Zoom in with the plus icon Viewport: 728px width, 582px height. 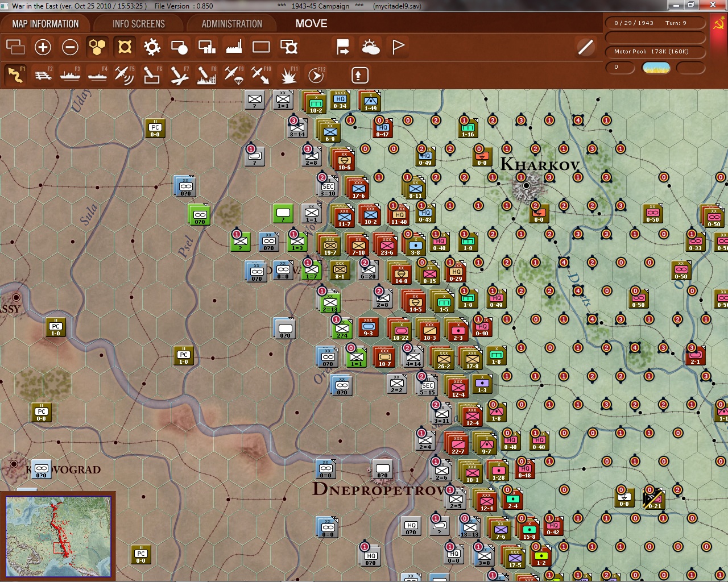click(43, 47)
